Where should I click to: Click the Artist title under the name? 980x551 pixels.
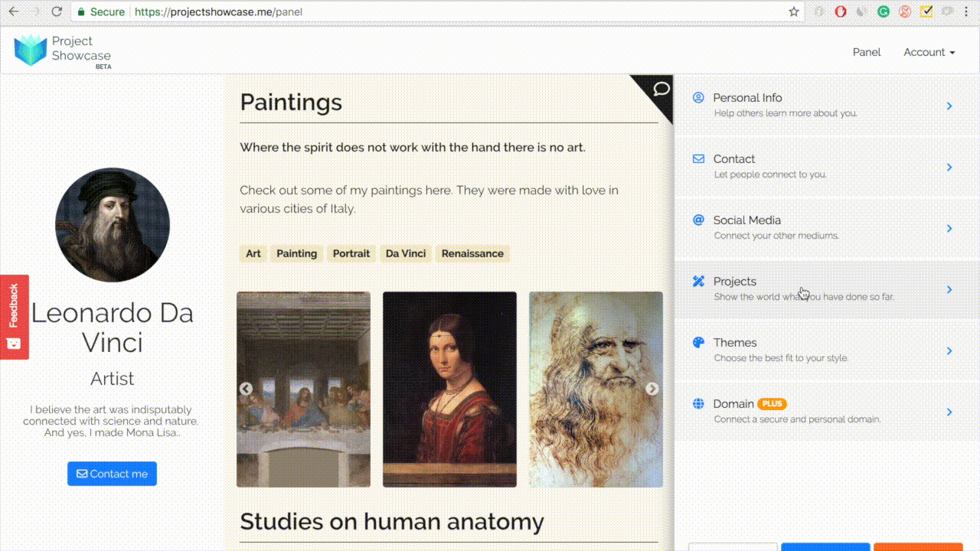(112, 379)
